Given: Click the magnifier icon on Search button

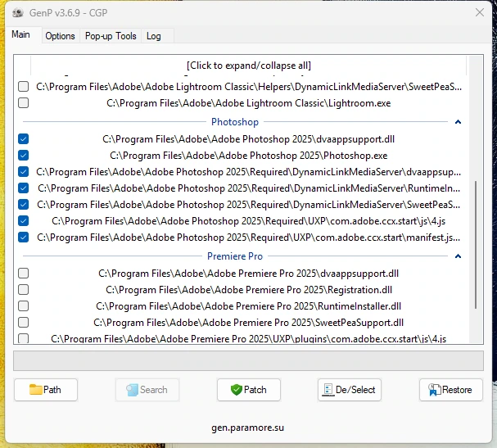Looking at the screenshot, I should click(x=132, y=390).
